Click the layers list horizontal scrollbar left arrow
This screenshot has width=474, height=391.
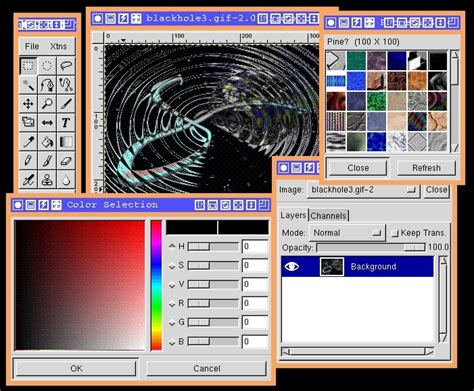click(286, 352)
